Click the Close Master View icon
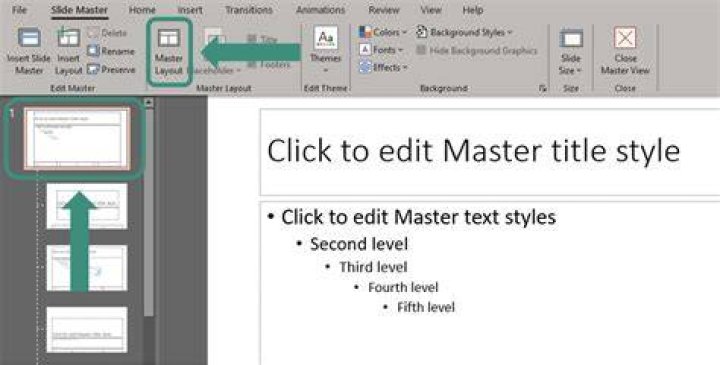720x365 pixels. 625,37
